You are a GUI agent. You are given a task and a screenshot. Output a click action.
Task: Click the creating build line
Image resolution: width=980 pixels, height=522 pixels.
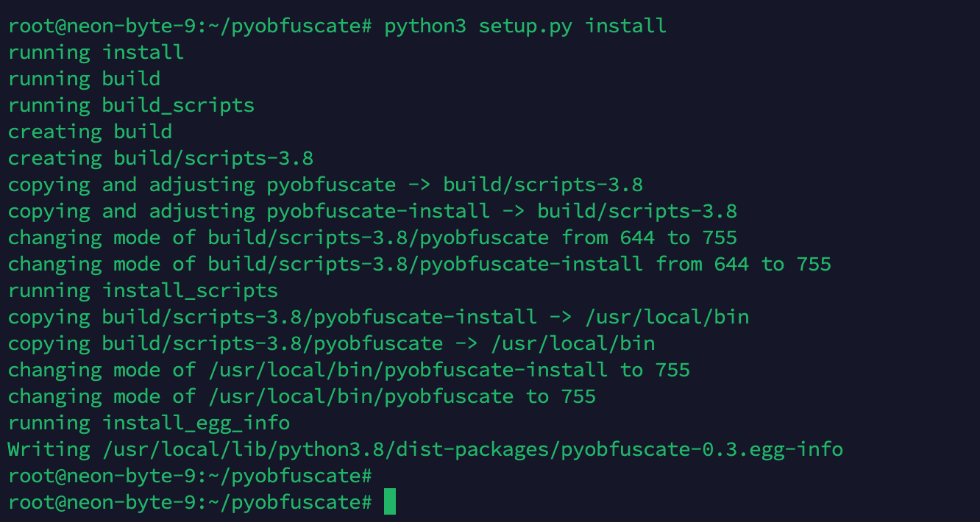click(x=90, y=132)
